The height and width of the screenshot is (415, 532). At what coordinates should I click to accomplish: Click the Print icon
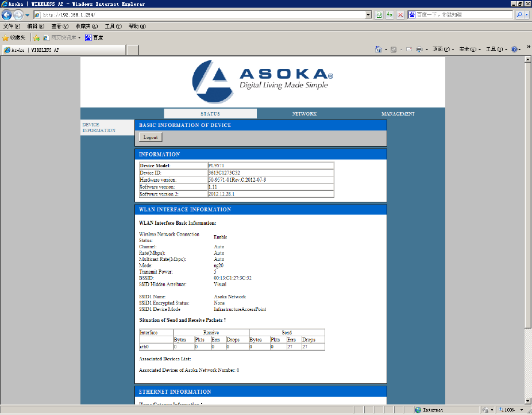click(419, 49)
